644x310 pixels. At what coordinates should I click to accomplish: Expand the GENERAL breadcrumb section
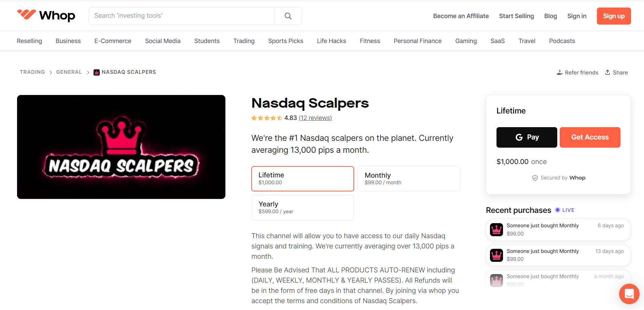point(69,72)
